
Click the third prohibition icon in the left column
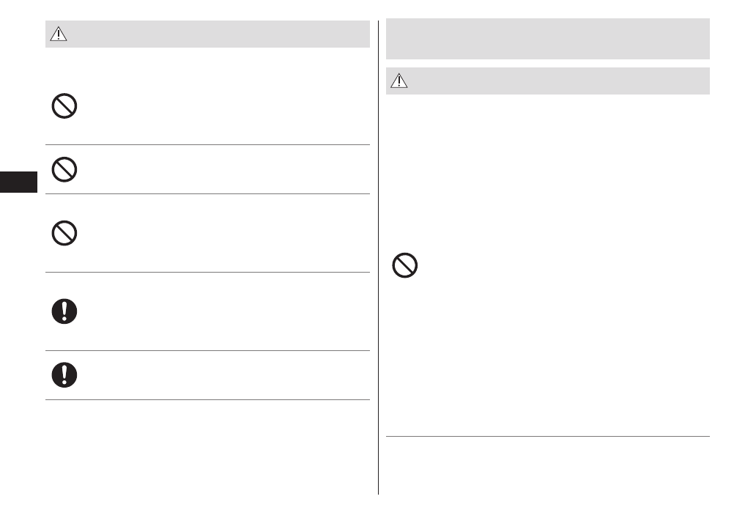tap(64, 233)
